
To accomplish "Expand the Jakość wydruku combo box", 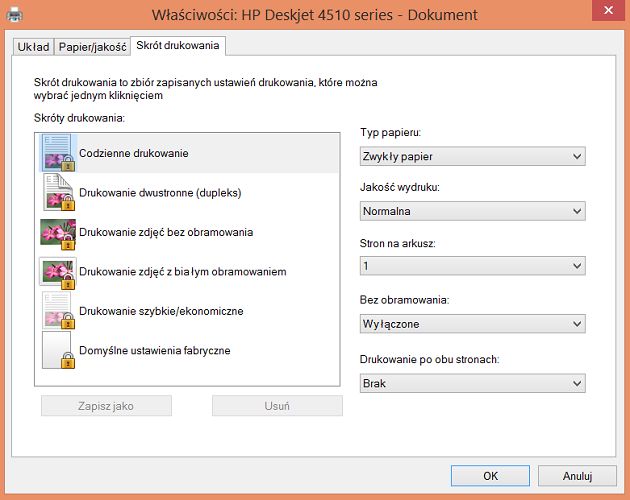I will point(472,211).
